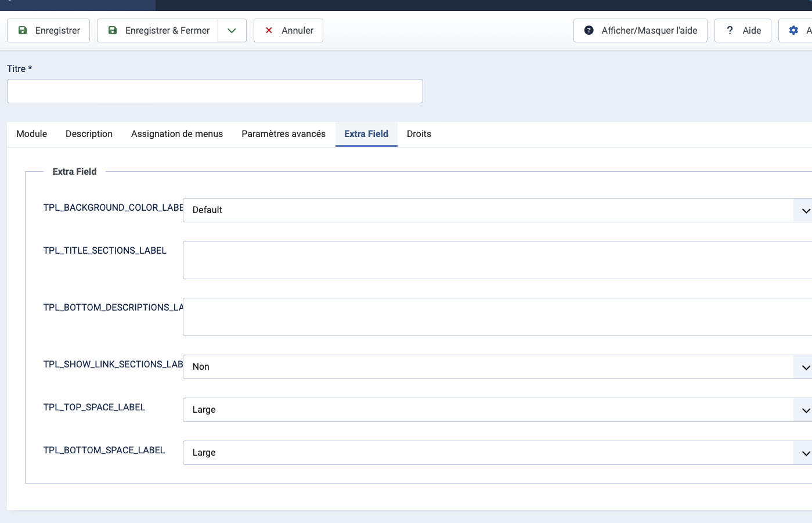Click the save icon on Enregistrer
Screen dimensions: 812x523
coord(23,30)
